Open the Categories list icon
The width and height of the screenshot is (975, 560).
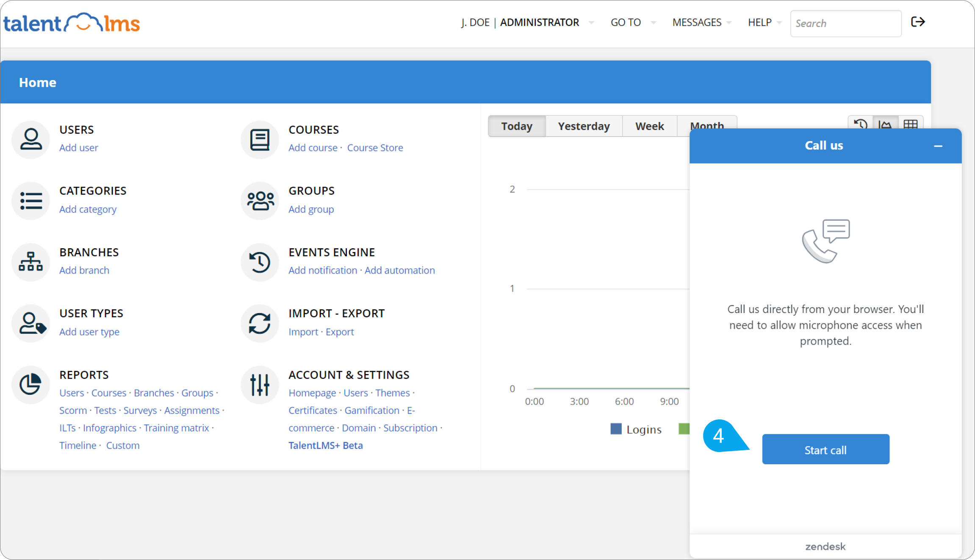coord(31,201)
